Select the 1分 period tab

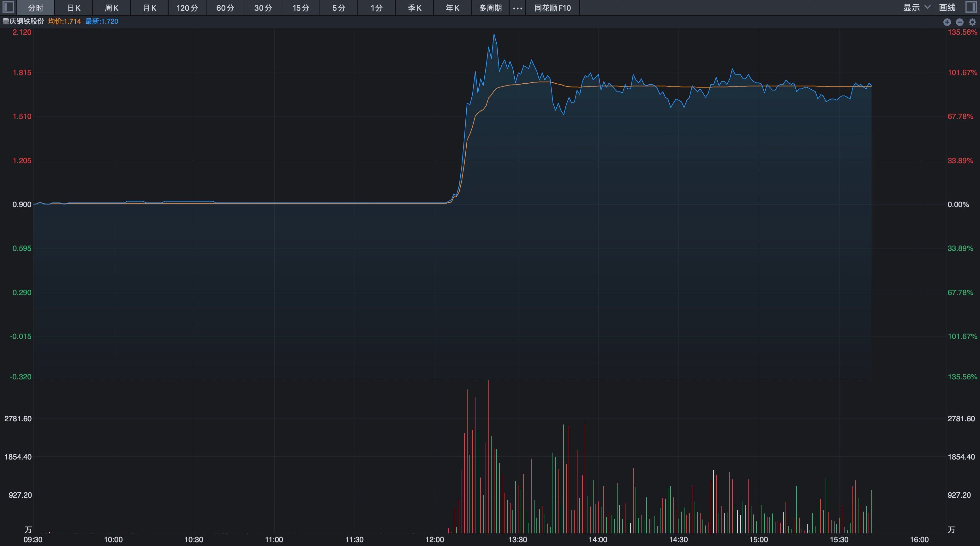click(x=377, y=8)
